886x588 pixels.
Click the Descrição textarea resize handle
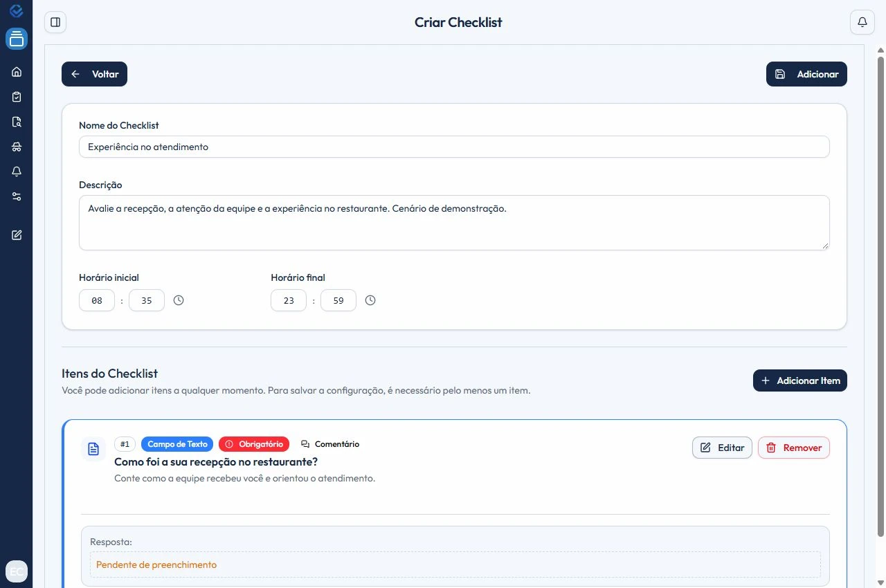click(x=824, y=245)
